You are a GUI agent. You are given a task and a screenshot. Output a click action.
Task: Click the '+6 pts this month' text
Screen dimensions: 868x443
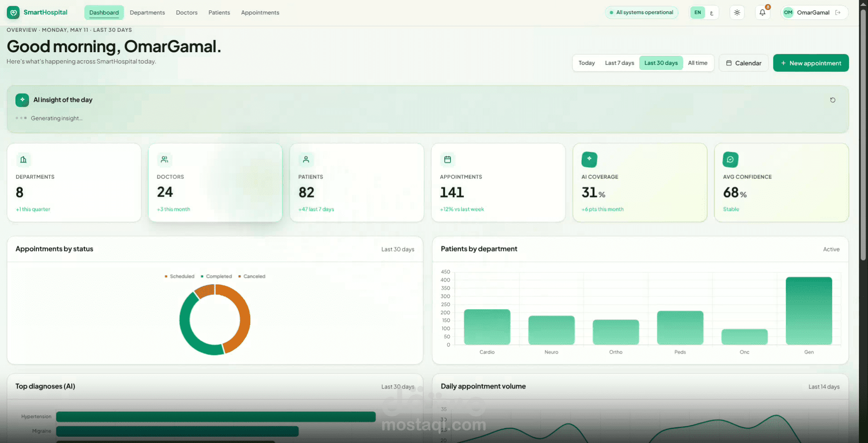602,209
